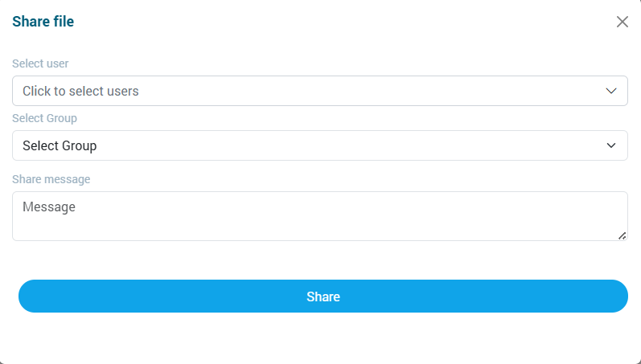Viewport: 641px width, 364px height.
Task: Click the 'Select Group' field label
Action: (44, 118)
